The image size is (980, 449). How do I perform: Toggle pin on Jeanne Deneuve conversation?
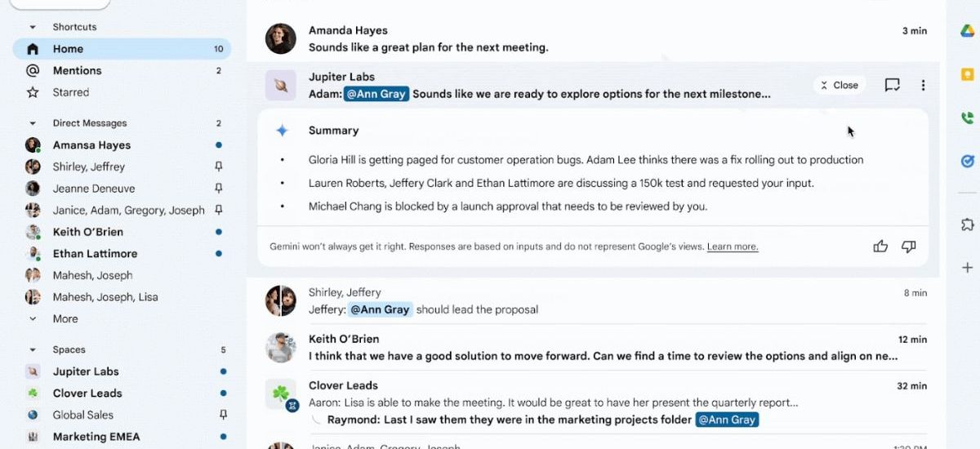point(219,189)
